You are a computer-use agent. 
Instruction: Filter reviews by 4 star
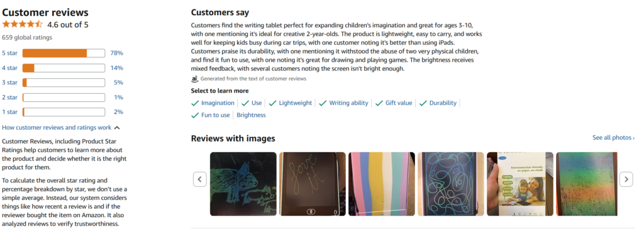click(9, 68)
